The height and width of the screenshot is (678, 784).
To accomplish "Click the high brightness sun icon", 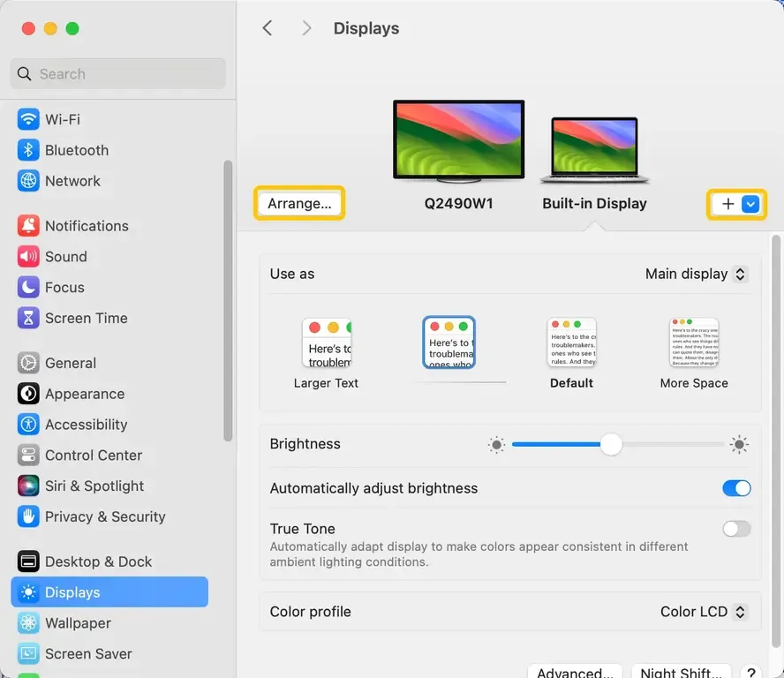I will pos(739,445).
